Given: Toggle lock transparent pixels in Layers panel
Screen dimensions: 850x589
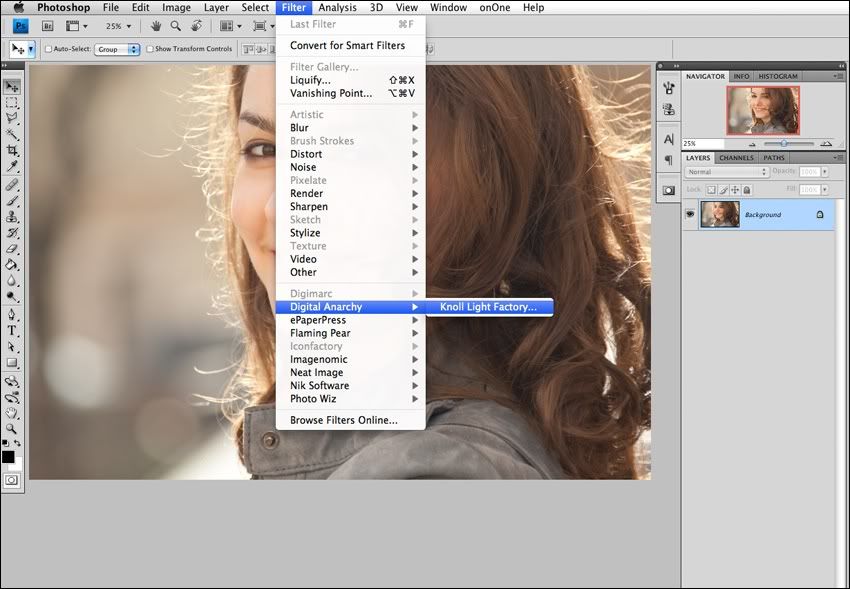Looking at the screenshot, I should click(711, 190).
